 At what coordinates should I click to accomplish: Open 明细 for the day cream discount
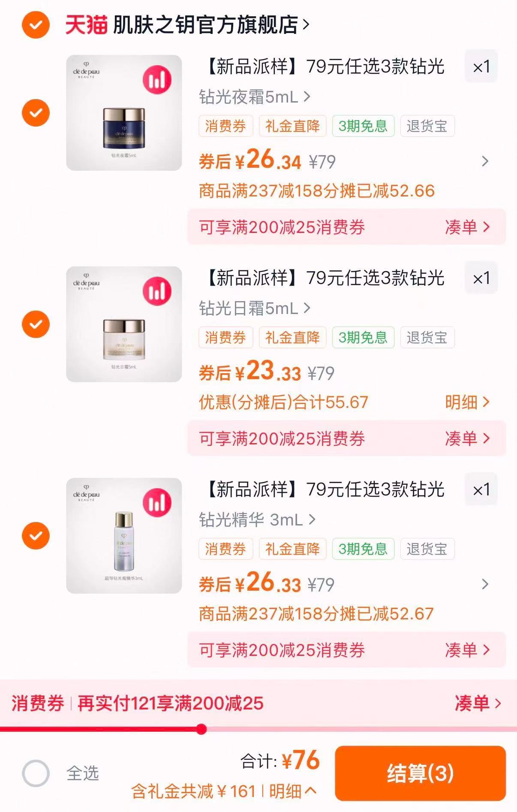pos(467,402)
